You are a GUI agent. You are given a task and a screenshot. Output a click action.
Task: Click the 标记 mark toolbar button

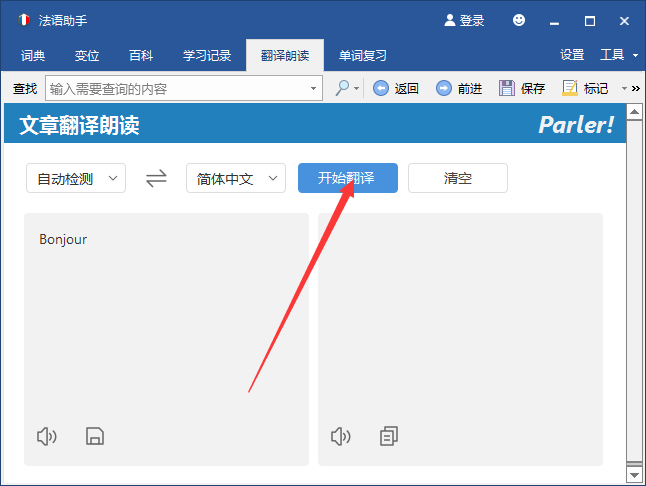pyautogui.click(x=585, y=88)
